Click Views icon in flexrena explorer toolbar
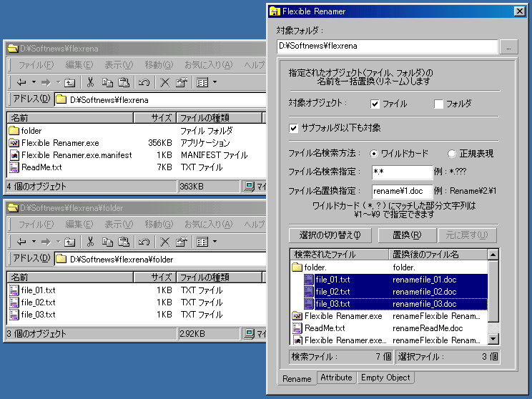This screenshot has width=532, height=399. [x=202, y=82]
